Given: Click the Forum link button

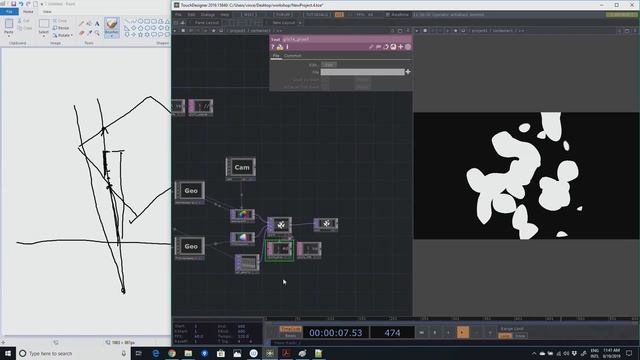Looking at the screenshot, I should (x=283, y=15).
